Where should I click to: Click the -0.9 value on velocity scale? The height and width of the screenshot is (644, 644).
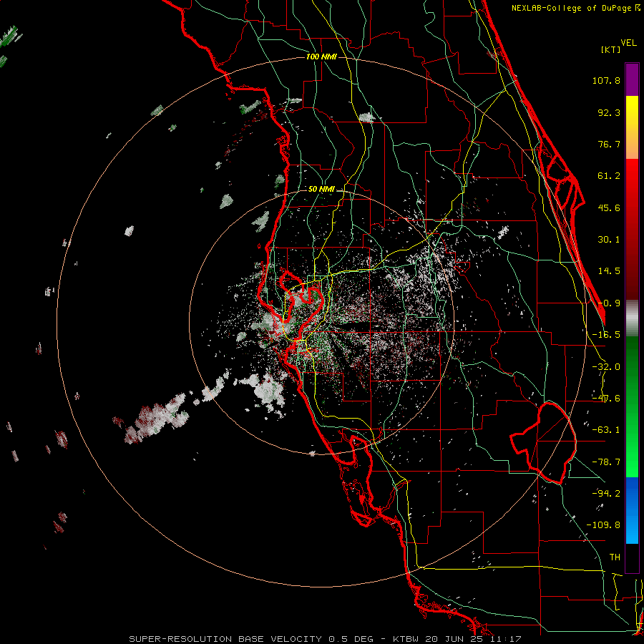pyautogui.click(x=609, y=303)
